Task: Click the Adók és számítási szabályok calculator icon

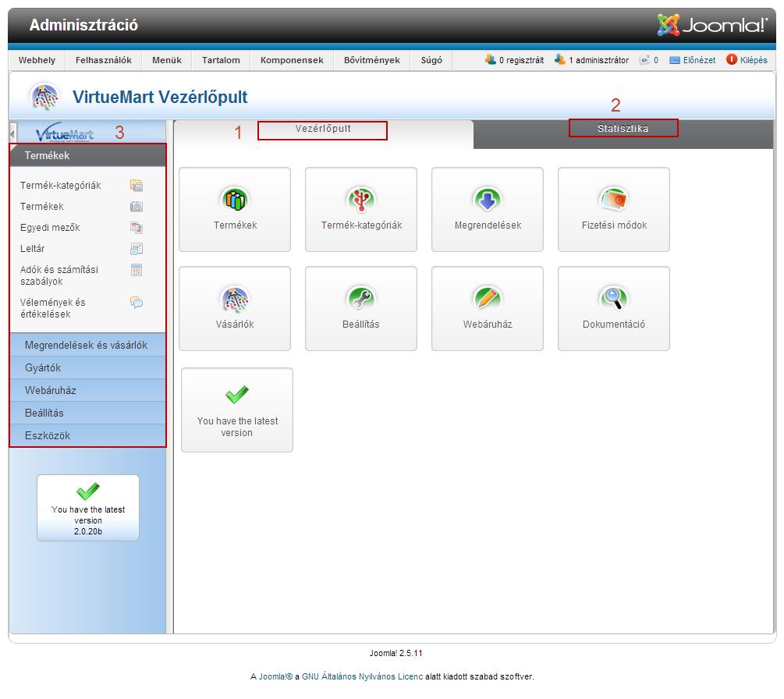Action: coord(137,270)
